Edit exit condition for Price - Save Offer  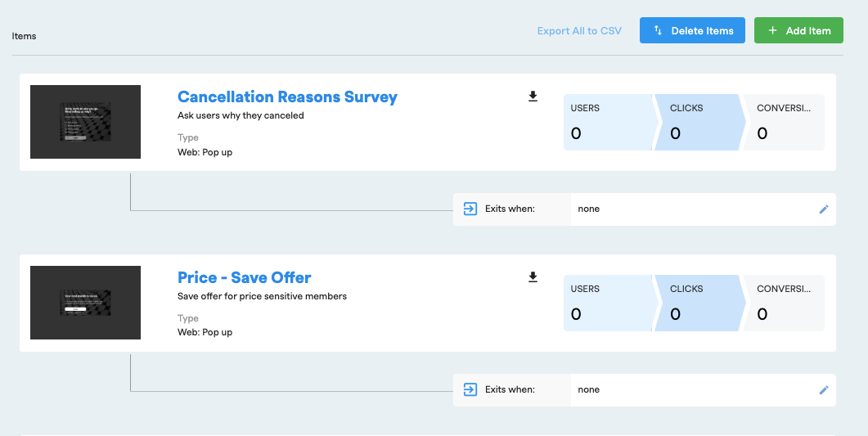824,390
